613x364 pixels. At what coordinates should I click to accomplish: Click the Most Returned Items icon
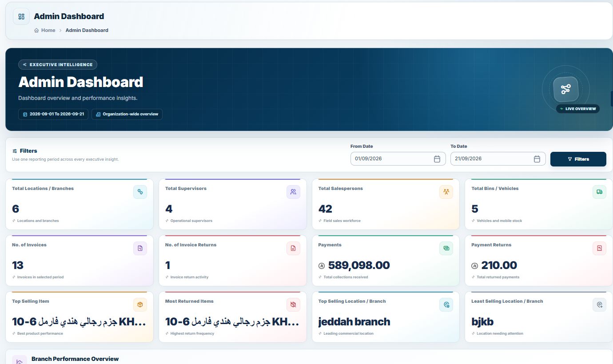(x=293, y=305)
